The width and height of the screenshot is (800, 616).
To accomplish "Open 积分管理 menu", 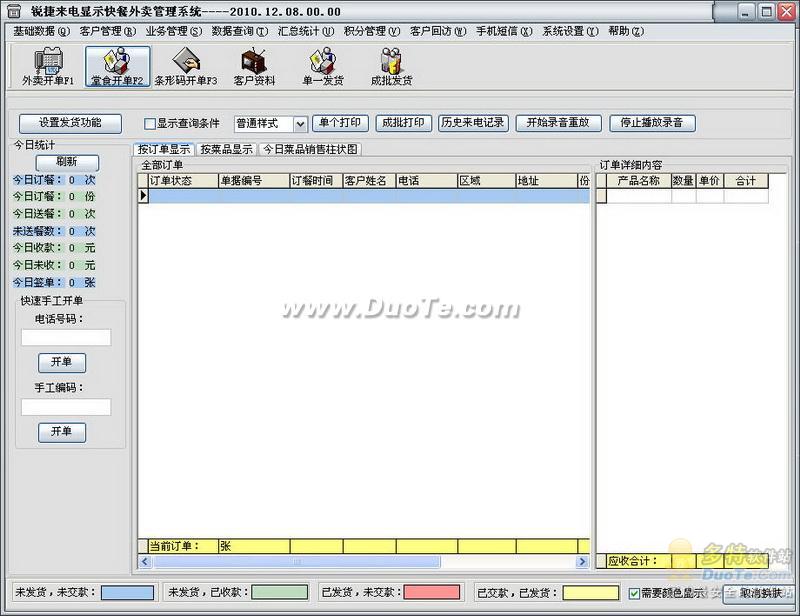I will click(x=371, y=31).
